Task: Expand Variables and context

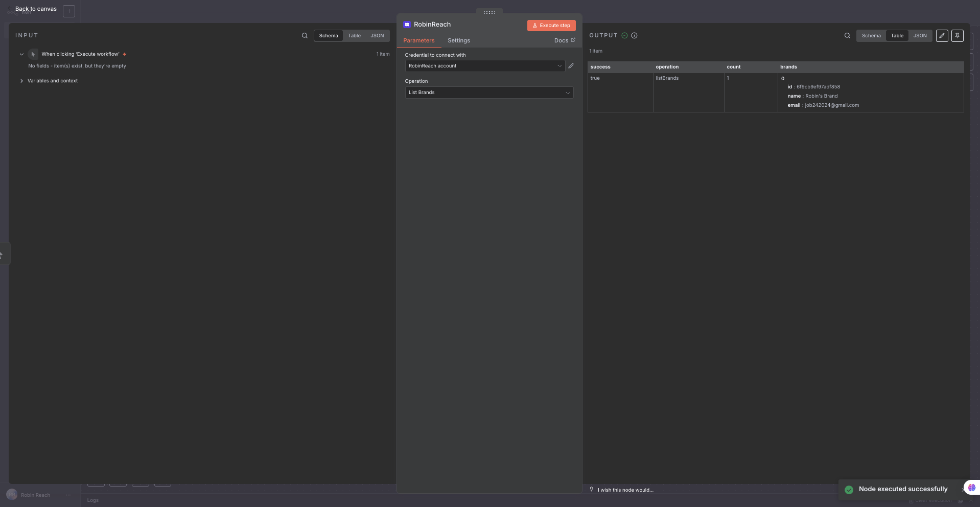Action: (x=21, y=81)
